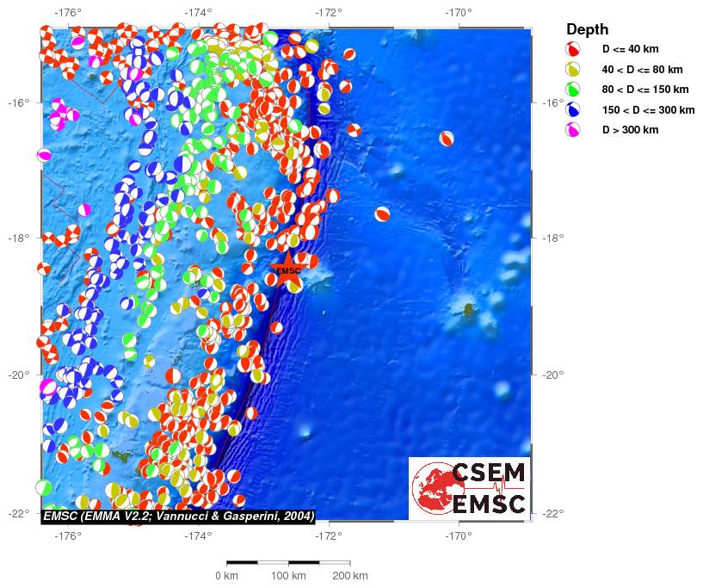Click the "100 km" scale bar label
703x588 pixels.
288,575
